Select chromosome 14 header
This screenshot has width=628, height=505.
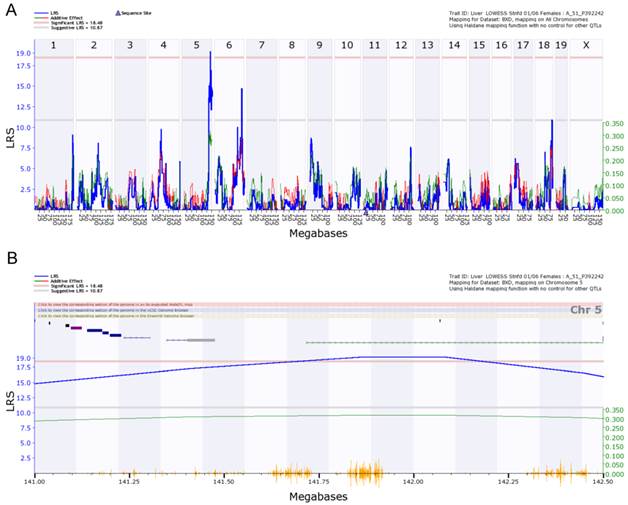454,46
